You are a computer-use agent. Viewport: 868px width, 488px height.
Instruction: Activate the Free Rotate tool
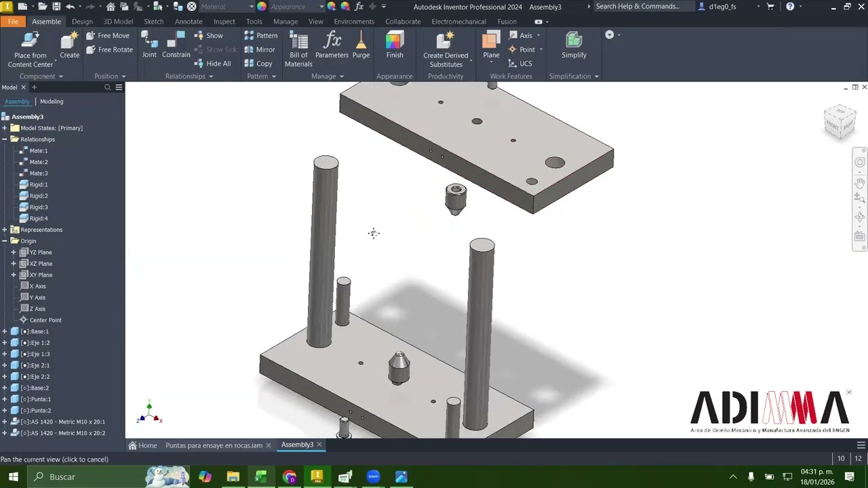click(108, 49)
